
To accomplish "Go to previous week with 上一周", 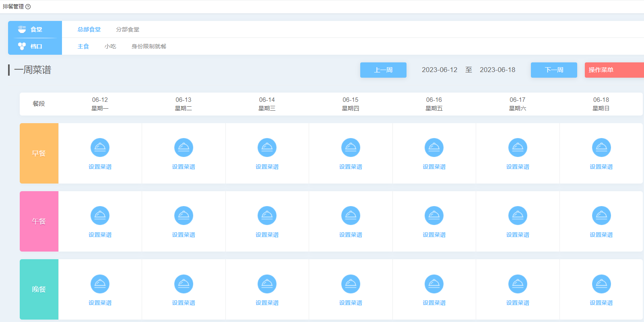I will click(383, 70).
